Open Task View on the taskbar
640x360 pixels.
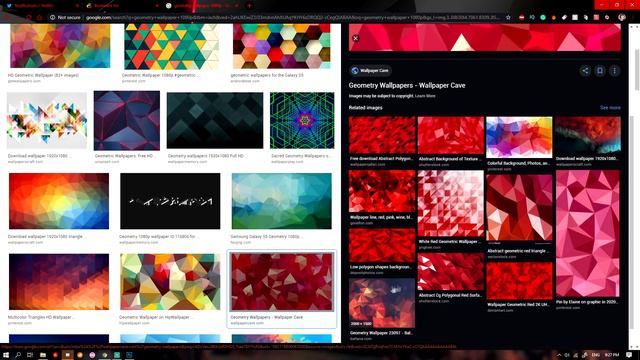click(30, 355)
